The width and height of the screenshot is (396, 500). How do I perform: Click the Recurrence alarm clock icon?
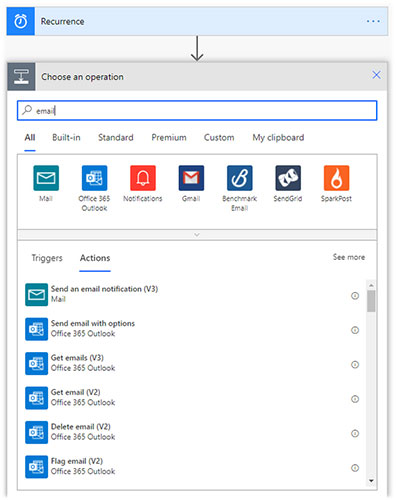21,21
